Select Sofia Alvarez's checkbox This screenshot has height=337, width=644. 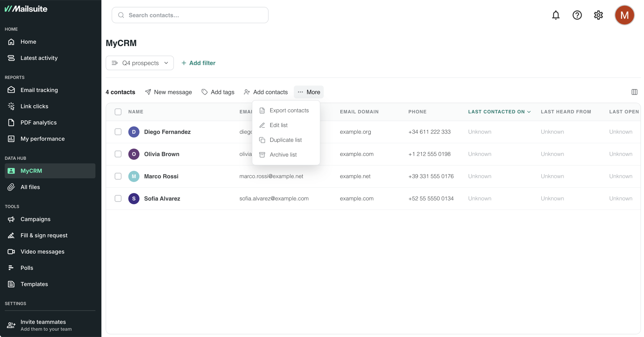118,199
